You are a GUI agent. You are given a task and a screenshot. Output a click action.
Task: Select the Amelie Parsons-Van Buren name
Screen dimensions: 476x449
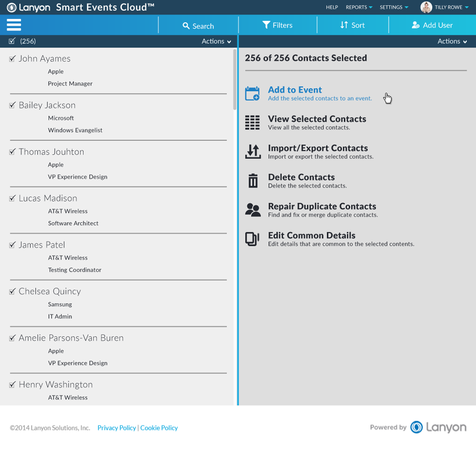pyautogui.click(x=71, y=338)
